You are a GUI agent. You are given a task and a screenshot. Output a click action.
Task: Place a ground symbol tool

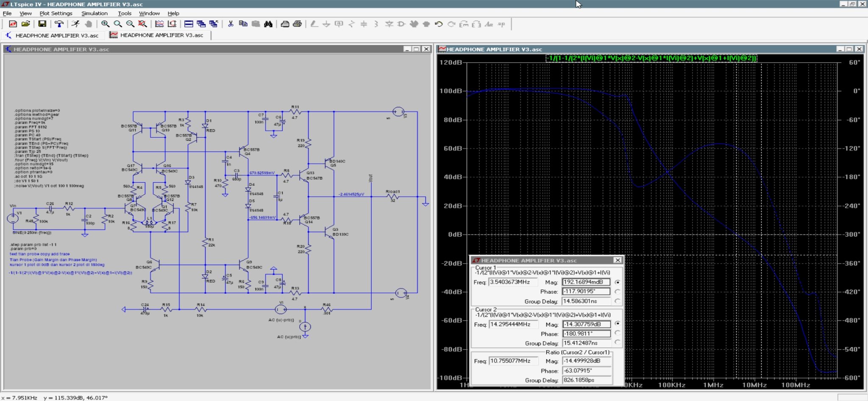326,24
